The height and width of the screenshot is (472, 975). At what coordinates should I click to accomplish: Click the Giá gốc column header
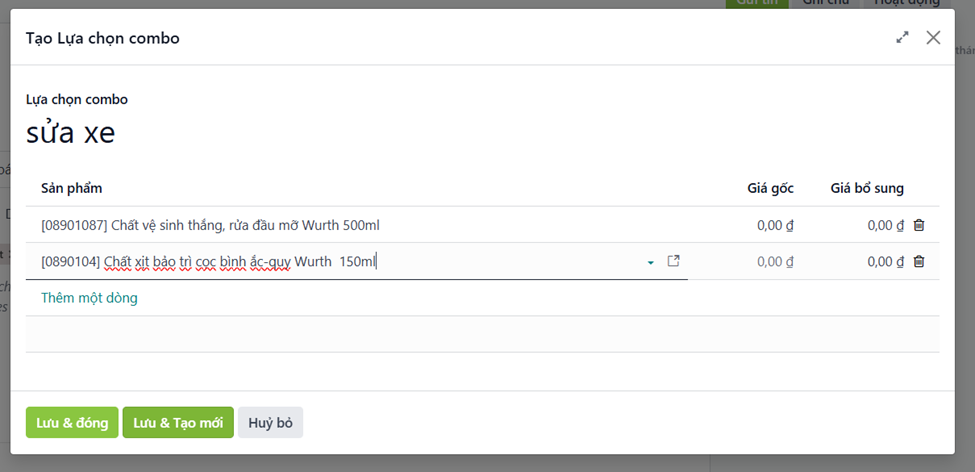[770, 188]
